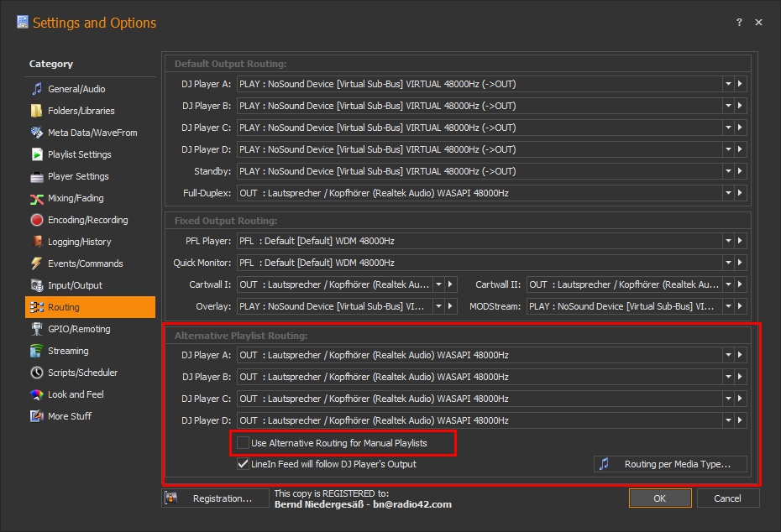Select the Streaming category

(90, 351)
